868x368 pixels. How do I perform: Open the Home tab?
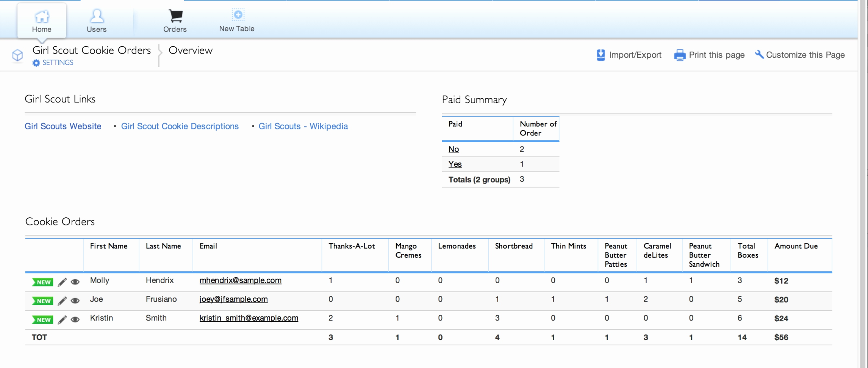click(42, 21)
